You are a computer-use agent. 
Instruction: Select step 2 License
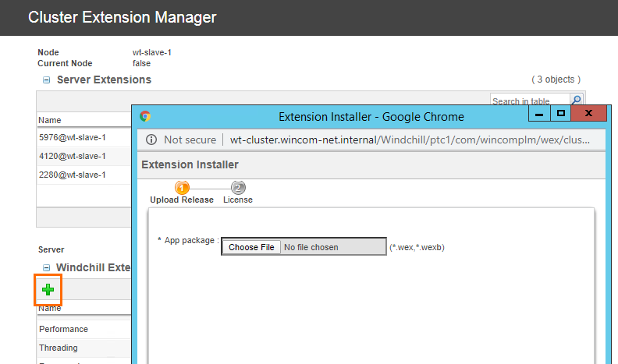tap(238, 193)
